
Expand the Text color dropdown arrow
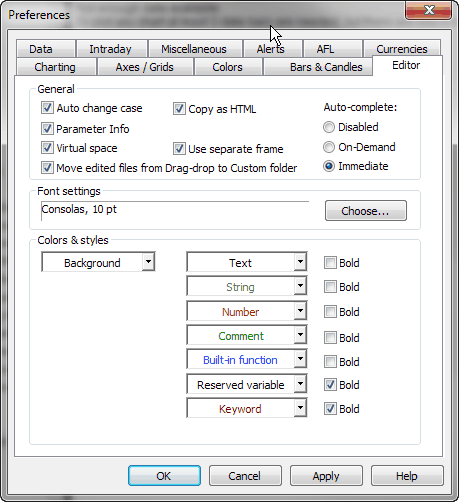pyautogui.click(x=300, y=262)
